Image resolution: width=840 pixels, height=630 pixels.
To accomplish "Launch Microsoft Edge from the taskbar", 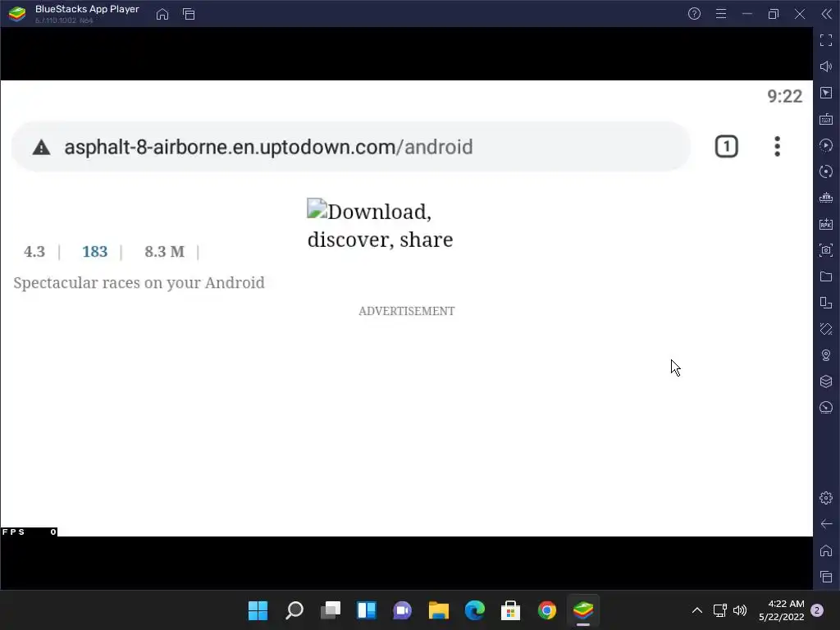I will (475, 610).
